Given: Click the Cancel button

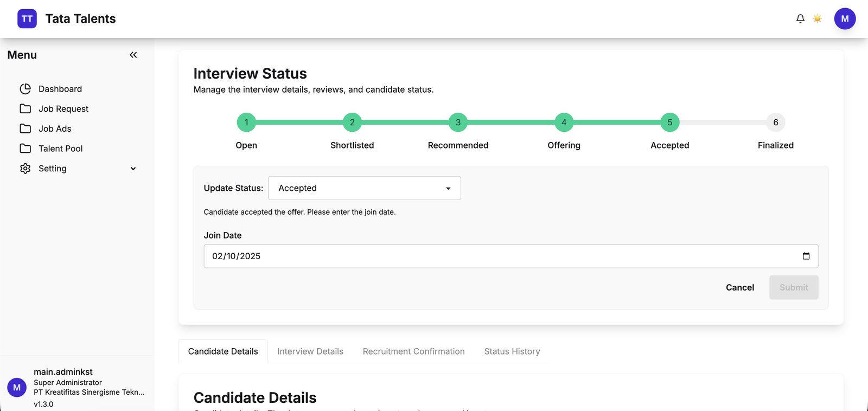Looking at the screenshot, I should click(x=740, y=287).
